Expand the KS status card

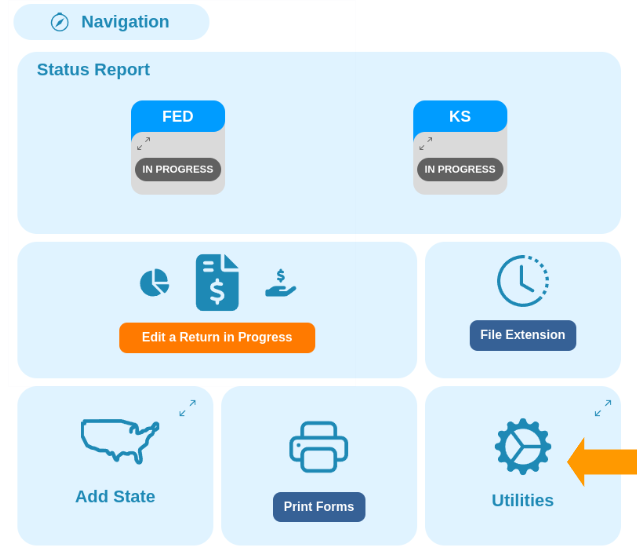click(426, 143)
